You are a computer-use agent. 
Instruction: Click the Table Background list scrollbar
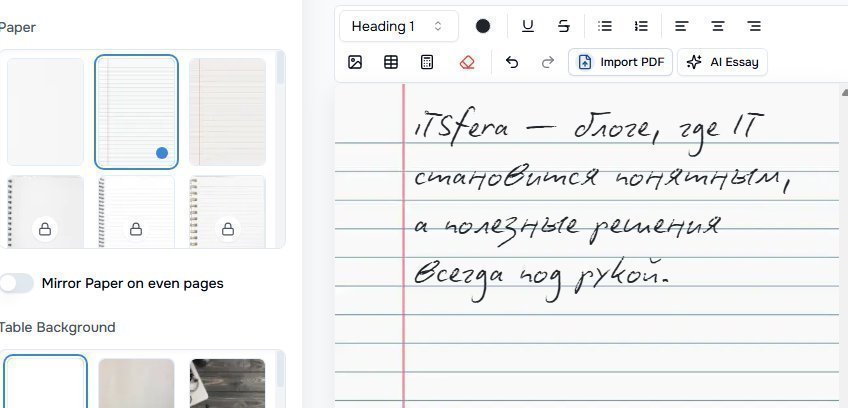[x=280, y=371]
